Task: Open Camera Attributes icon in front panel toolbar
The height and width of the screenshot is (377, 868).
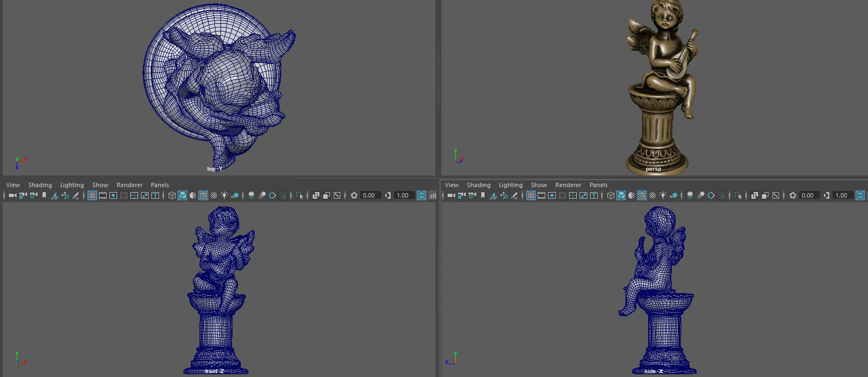Action: (x=33, y=195)
